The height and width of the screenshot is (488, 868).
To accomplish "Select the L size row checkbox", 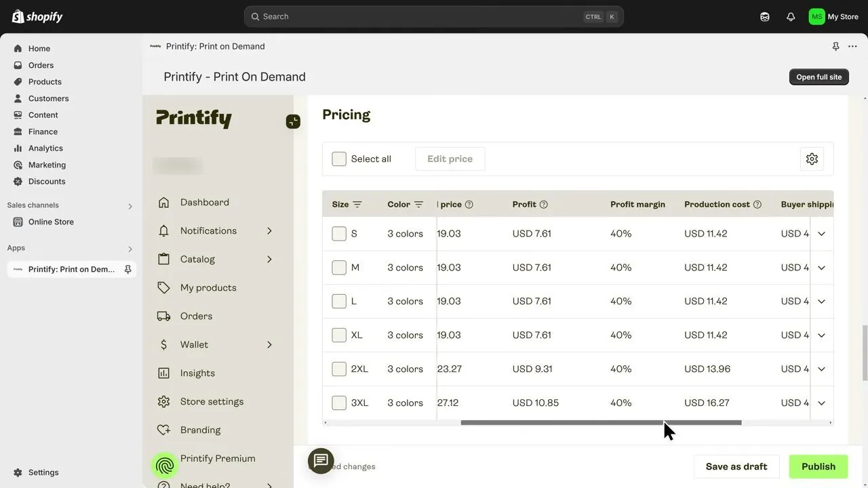I will point(339,301).
